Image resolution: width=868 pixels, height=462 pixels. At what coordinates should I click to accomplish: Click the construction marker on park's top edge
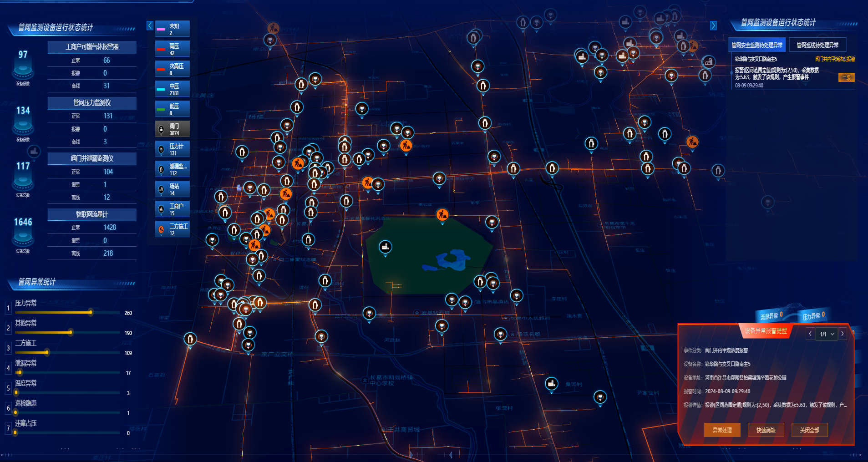click(442, 214)
